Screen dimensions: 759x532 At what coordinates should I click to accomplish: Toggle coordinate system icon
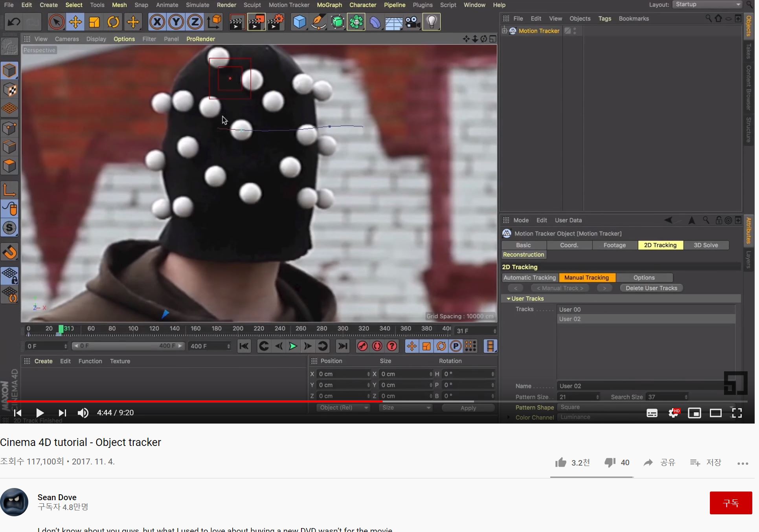click(214, 22)
